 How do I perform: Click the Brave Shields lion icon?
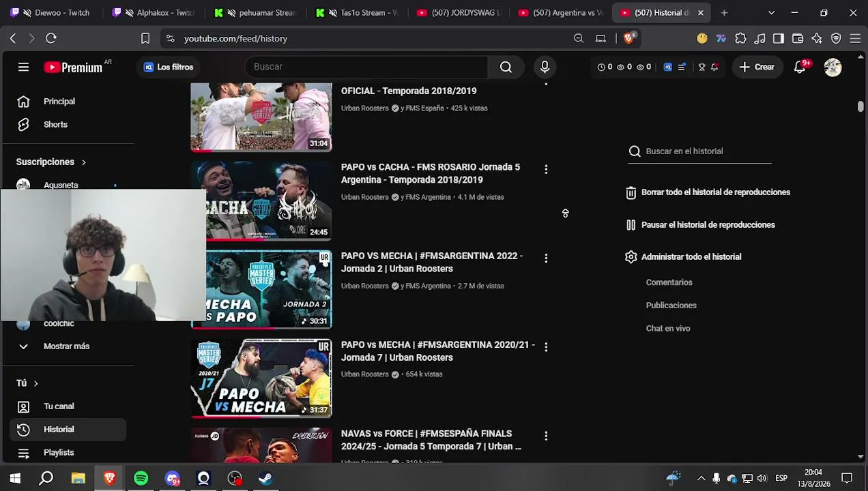tap(628, 38)
